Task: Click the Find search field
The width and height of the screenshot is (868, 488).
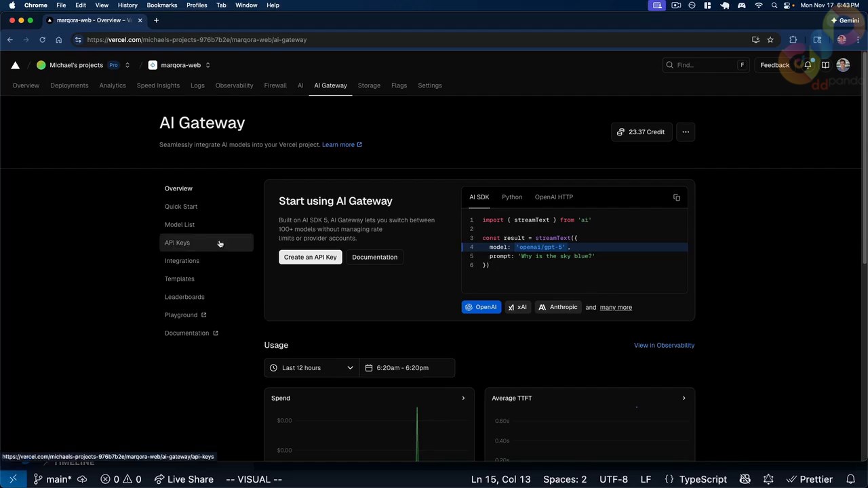Action: coord(705,65)
